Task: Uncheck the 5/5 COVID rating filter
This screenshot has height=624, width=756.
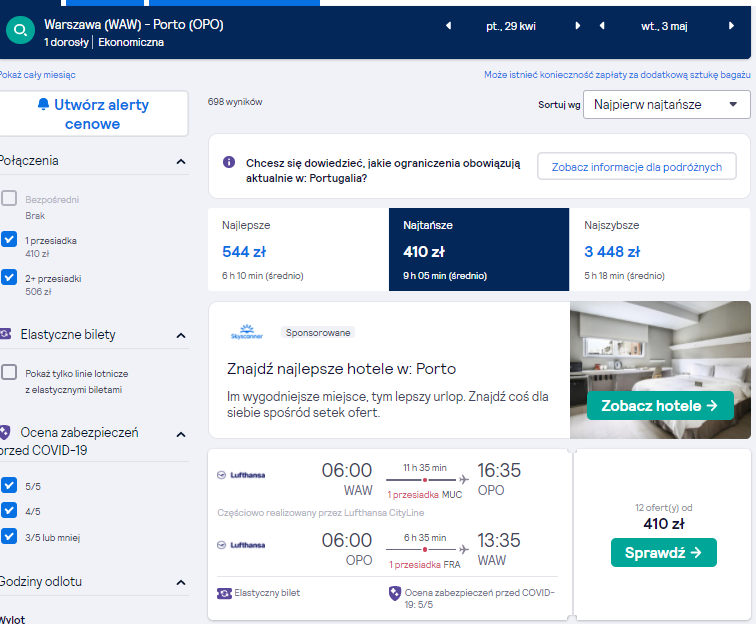Action: 9,485
